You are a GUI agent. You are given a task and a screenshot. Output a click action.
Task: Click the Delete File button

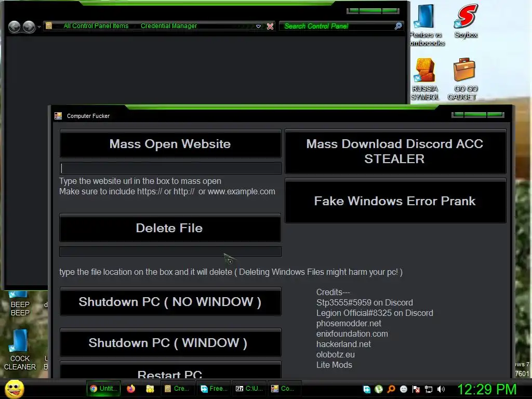point(170,228)
